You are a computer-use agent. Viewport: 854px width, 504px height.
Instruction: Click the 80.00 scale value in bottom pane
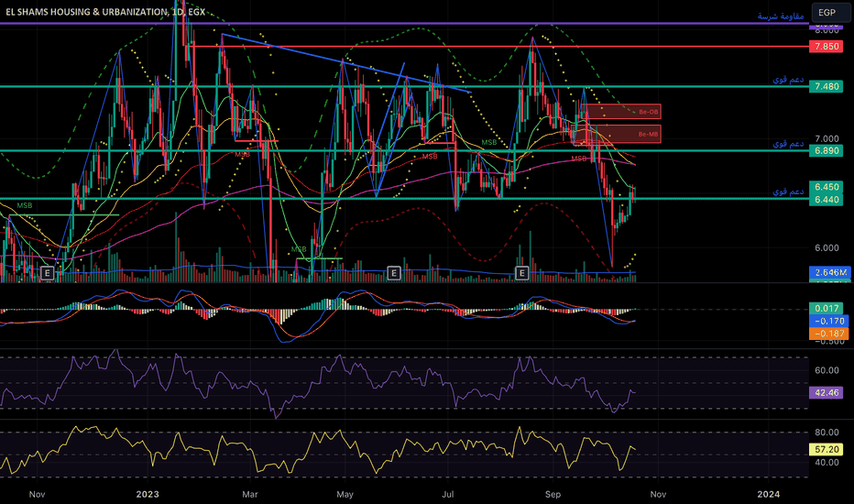pos(827,433)
